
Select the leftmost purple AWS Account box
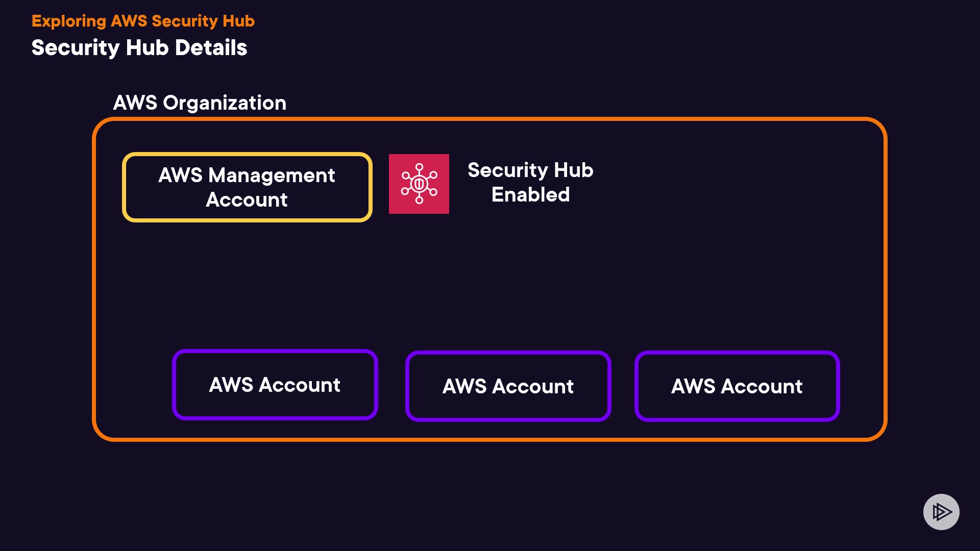coord(275,385)
